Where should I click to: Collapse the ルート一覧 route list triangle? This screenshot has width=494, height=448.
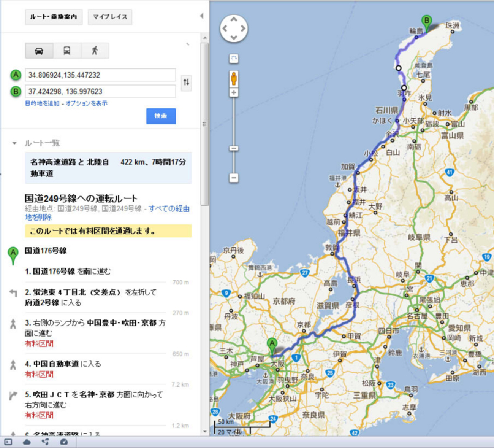pyautogui.click(x=14, y=143)
